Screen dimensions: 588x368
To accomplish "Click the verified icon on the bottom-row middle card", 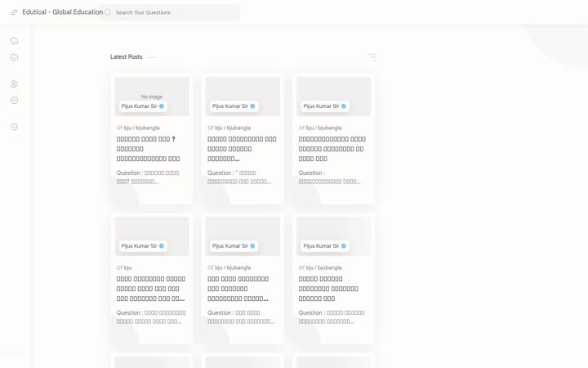I will tap(252, 246).
